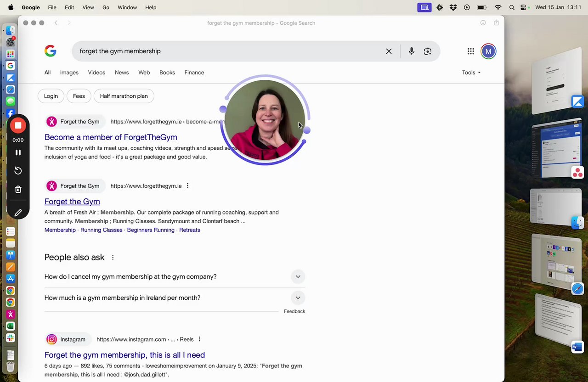Open Keynote from the Dock
This screenshot has width=588, height=382.
point(10,255)
